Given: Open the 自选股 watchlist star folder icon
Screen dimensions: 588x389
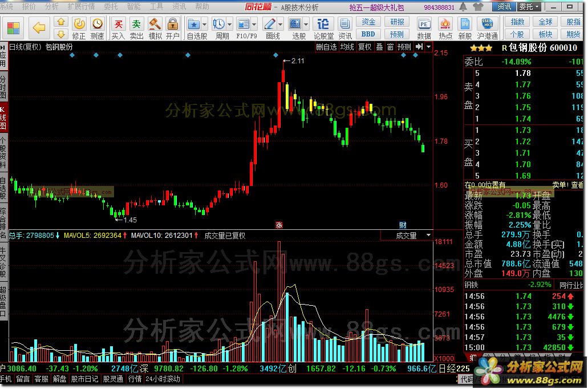Looking at the screenshot, I should pos(193,25).
